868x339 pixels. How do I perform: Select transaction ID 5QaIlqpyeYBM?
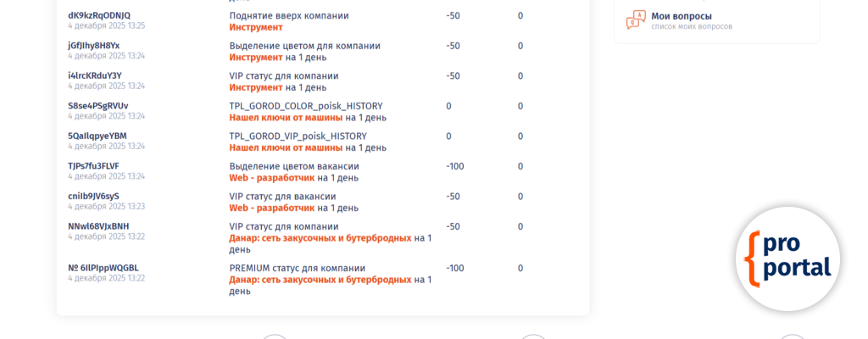click(x=97, y=136)
